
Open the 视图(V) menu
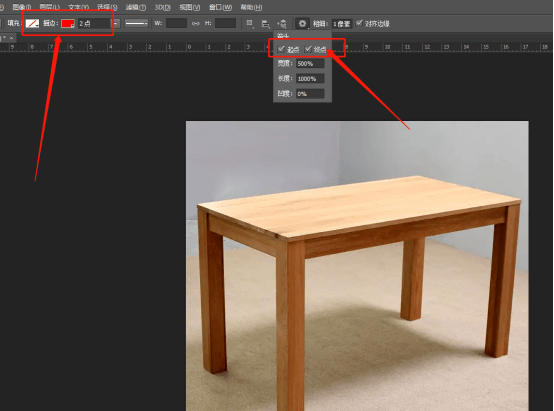click(190, 7)
